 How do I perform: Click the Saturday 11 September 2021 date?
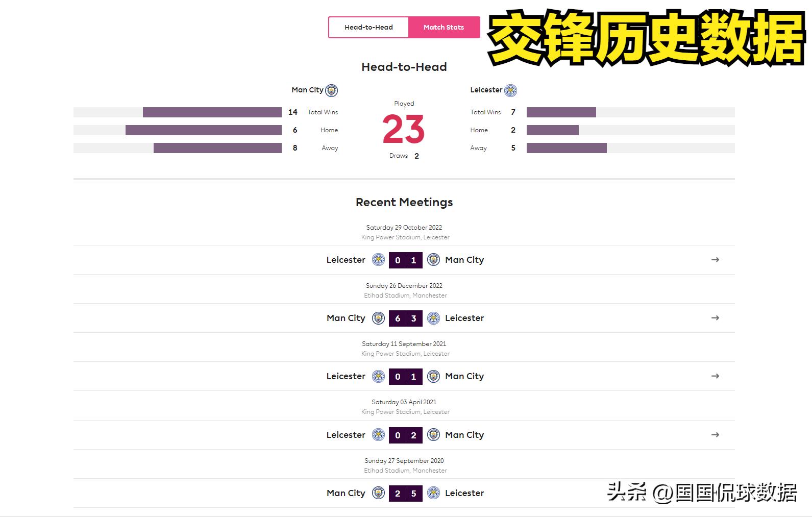pos(404,344)
